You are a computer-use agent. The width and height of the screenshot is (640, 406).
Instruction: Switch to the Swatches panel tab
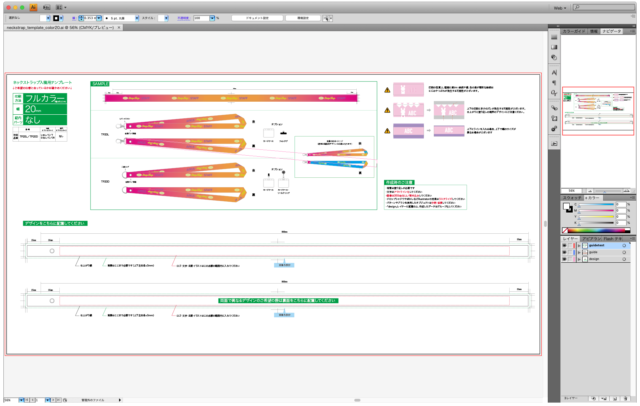click(573, 198)
